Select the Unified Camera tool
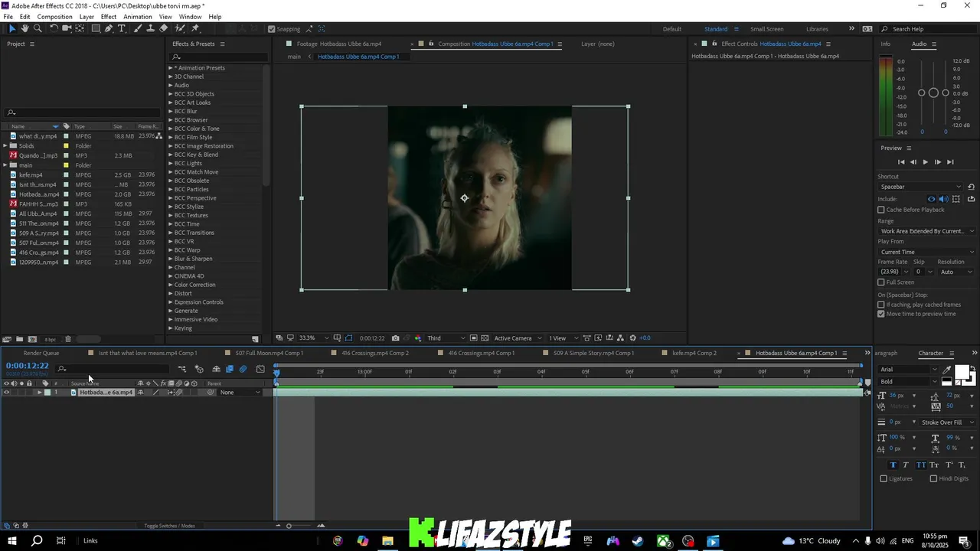The height and width of the screenshot is (551, 980). (x=67, y=28)
